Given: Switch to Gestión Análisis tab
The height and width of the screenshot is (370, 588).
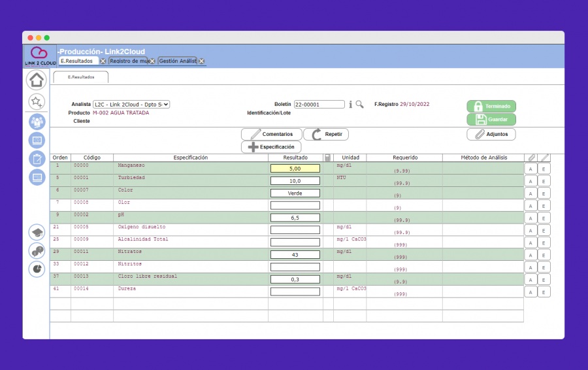Looking at the screenshot, I should [x=178, y=61].
